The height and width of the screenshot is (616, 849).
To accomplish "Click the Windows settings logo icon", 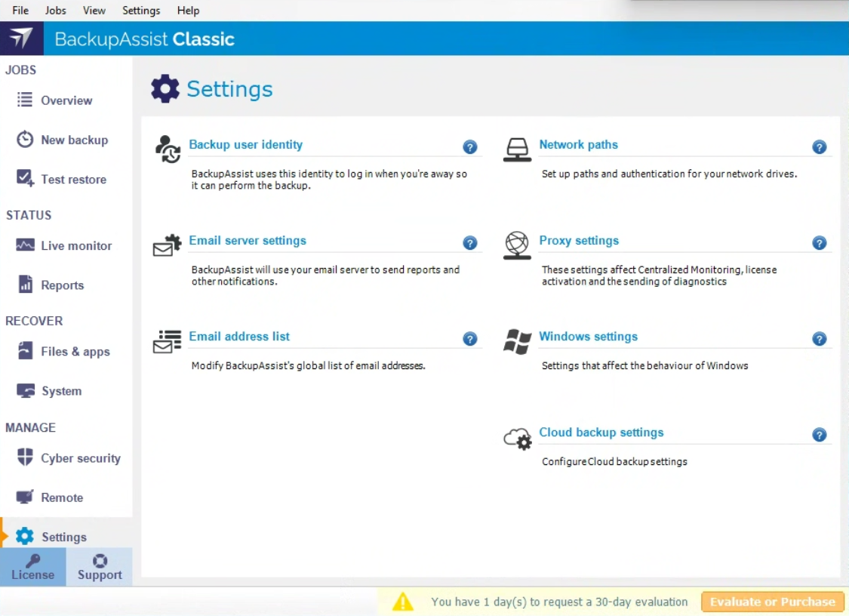I will click(517, 341).
